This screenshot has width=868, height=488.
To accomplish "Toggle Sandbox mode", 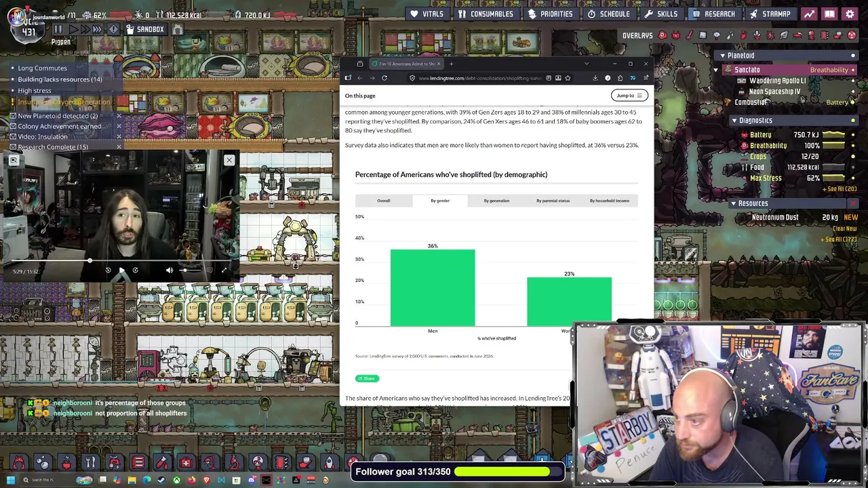I will pyautogui.click(x=144, y=29).
